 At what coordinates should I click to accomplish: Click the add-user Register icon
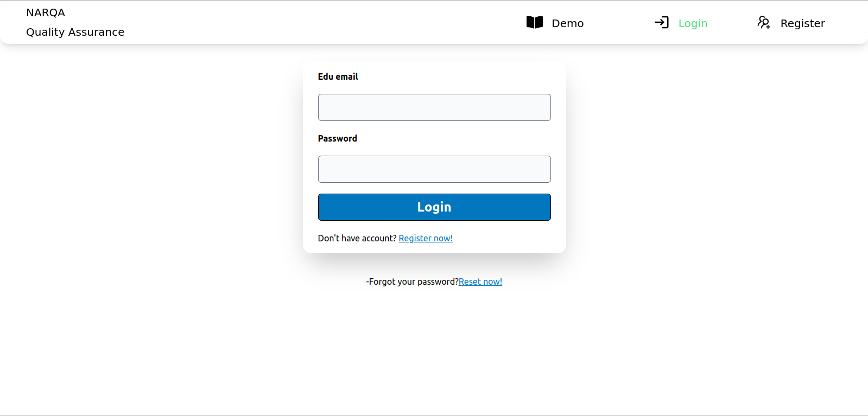pyautogui.click(x=764, y=22)
